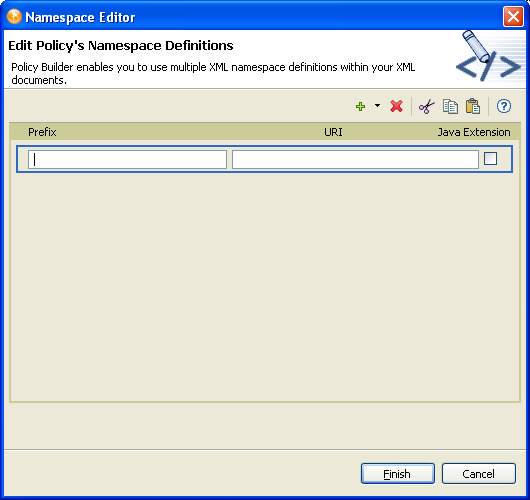Click the clipboard Paste icon
The width and height of the screenshot is (530, 500).
473,106
